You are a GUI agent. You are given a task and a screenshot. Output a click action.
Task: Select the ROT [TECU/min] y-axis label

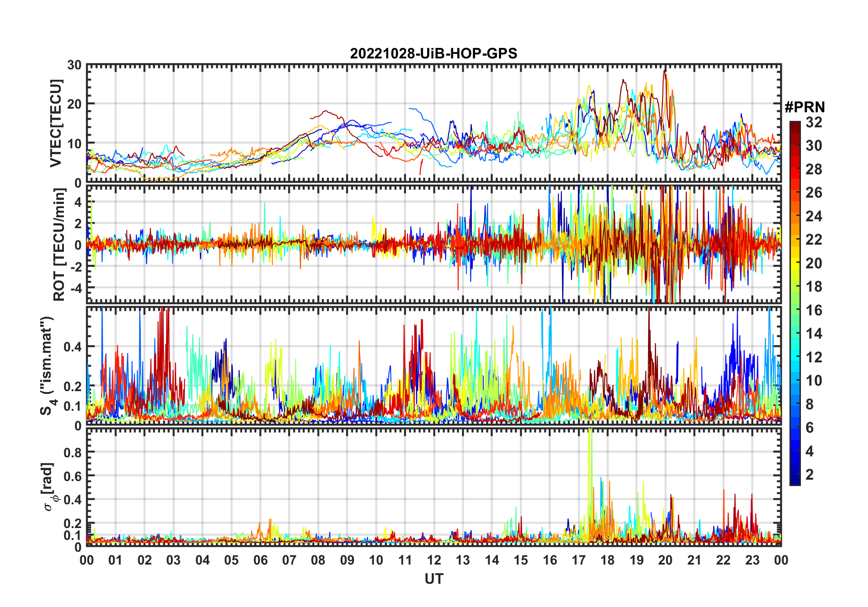(x=59, y=244)
